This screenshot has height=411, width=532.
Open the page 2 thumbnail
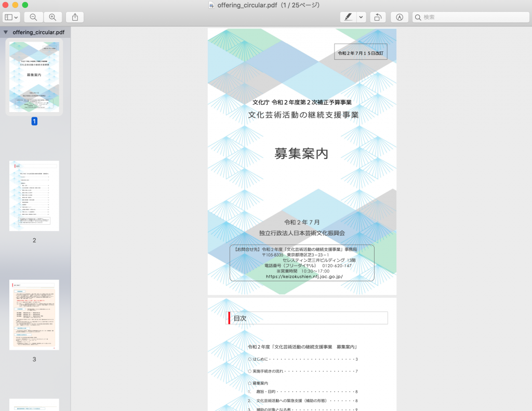(x=34, y=196)
